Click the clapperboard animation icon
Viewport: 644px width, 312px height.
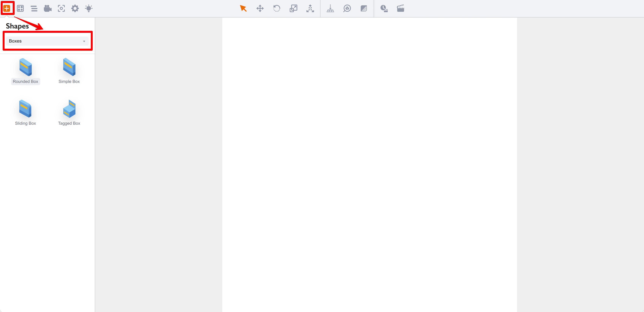[400, 9]
